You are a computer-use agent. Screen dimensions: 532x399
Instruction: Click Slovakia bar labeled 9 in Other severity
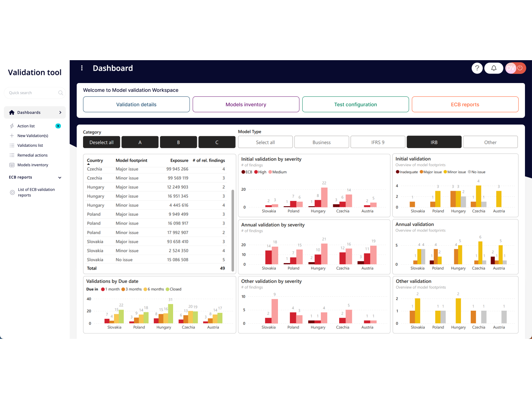[275, 311]
